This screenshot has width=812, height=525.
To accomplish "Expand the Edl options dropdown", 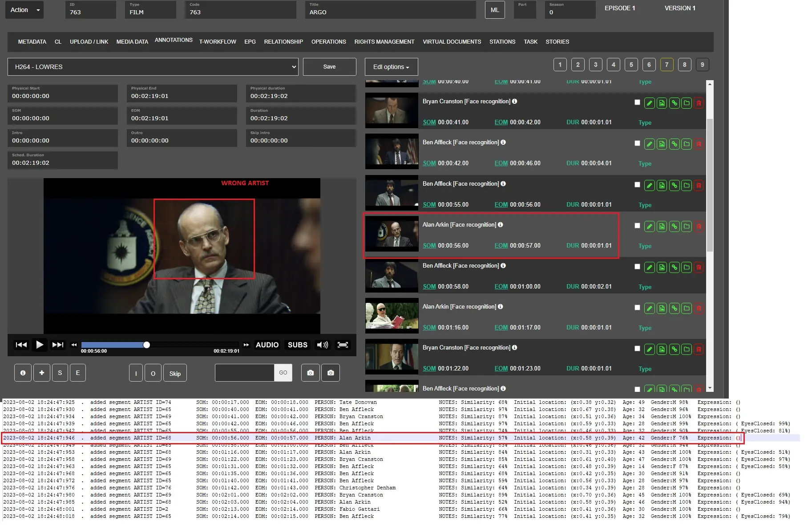I will click(391, 67).
